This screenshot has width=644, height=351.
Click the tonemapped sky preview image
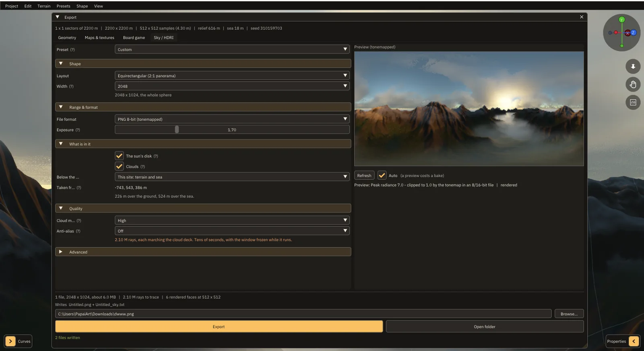click(x=469, y=109)
